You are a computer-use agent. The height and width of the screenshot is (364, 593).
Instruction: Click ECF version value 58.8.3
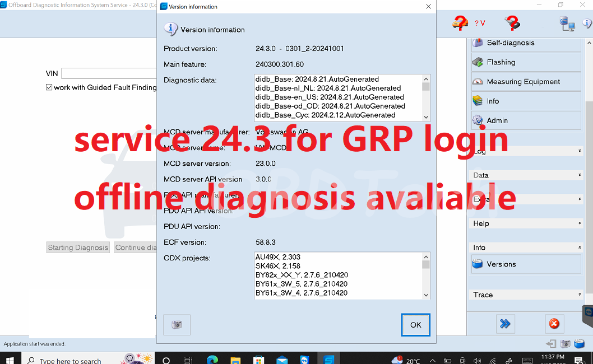coord(266,242)
